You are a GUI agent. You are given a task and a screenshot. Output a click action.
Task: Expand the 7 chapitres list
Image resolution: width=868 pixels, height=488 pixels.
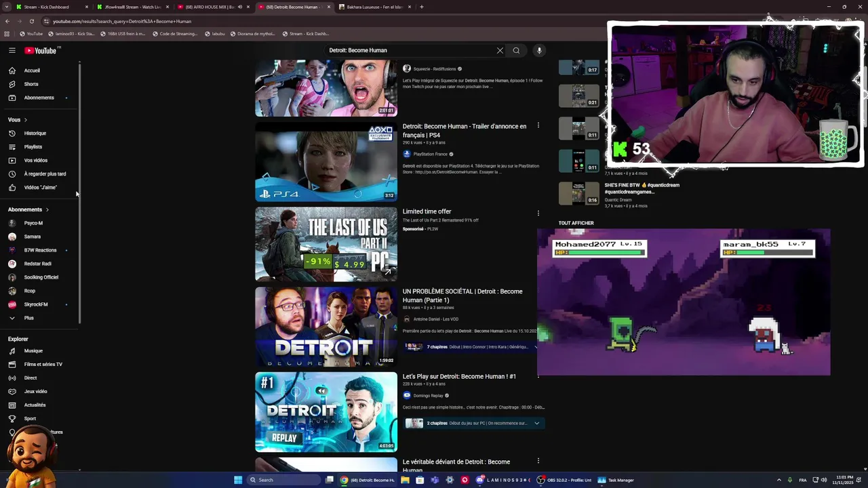[536, 347]
